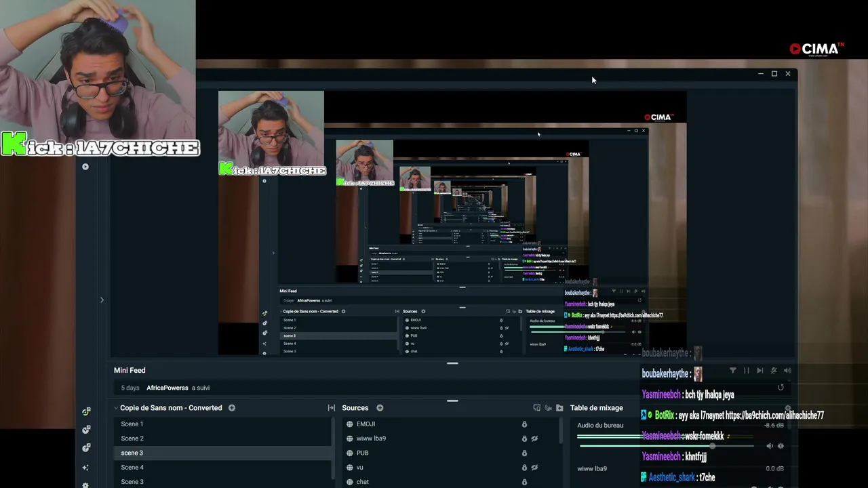Open the Table de mixage settings gear
Viewport: 868px width, 488px height.
point(787,408)
